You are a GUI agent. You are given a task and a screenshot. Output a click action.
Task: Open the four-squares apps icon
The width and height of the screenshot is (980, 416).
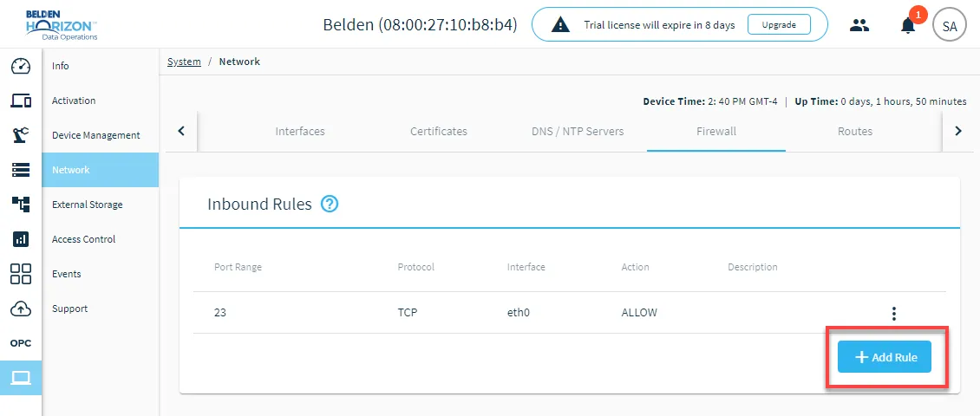point(21,274)
